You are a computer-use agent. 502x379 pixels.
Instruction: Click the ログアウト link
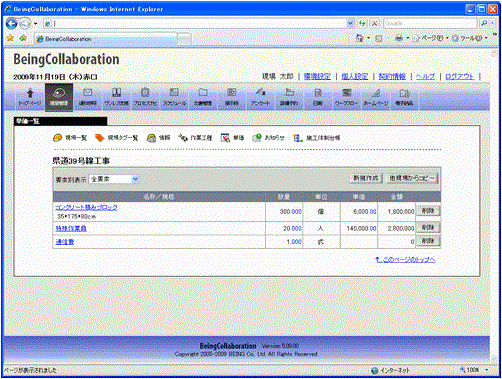pos(459,76)
